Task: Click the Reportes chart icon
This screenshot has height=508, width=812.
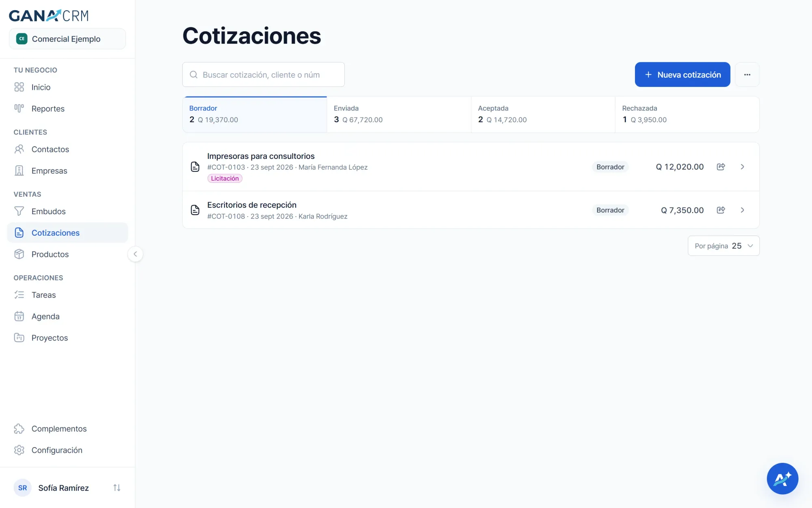Action: point(19,109)
